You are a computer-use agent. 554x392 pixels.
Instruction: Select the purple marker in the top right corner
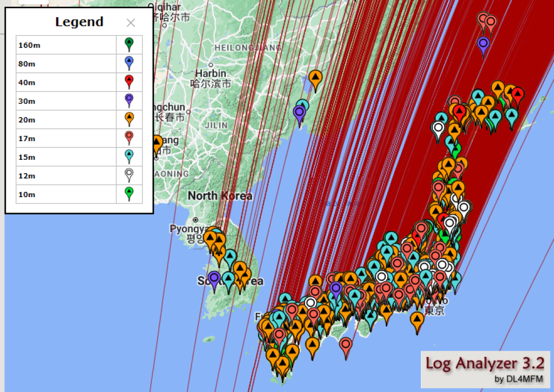484,44
